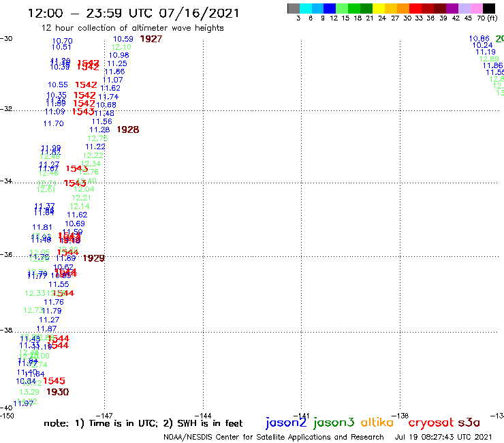This screenshot has height=443, width=504.
Task: Click the wave height value '11.19'
Action: click(x=486, y=52)
